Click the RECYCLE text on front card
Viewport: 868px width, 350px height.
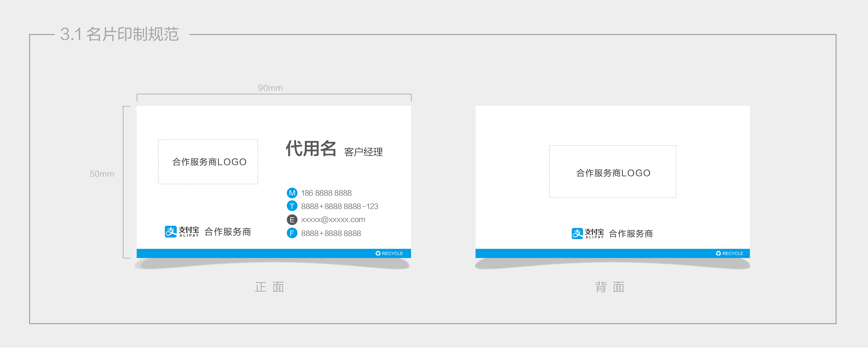(392, 253)
